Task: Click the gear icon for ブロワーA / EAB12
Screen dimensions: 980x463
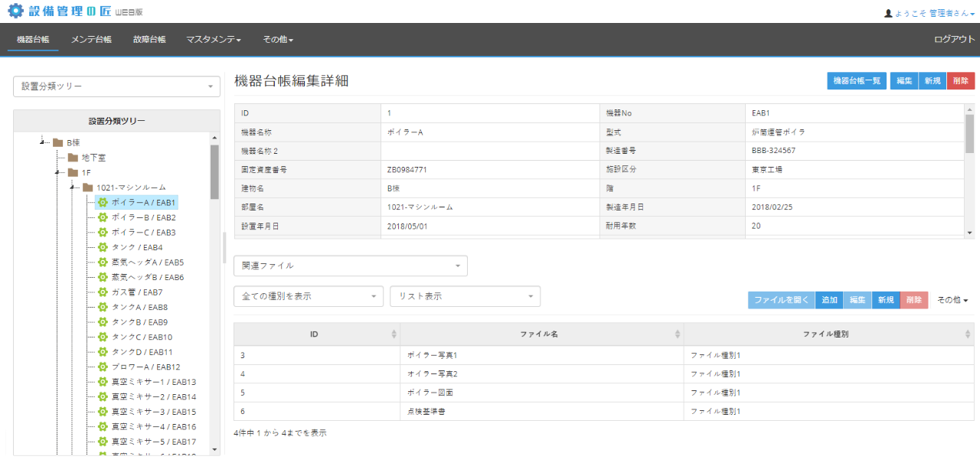Action: pyautogui.click(x=103, y=367)
